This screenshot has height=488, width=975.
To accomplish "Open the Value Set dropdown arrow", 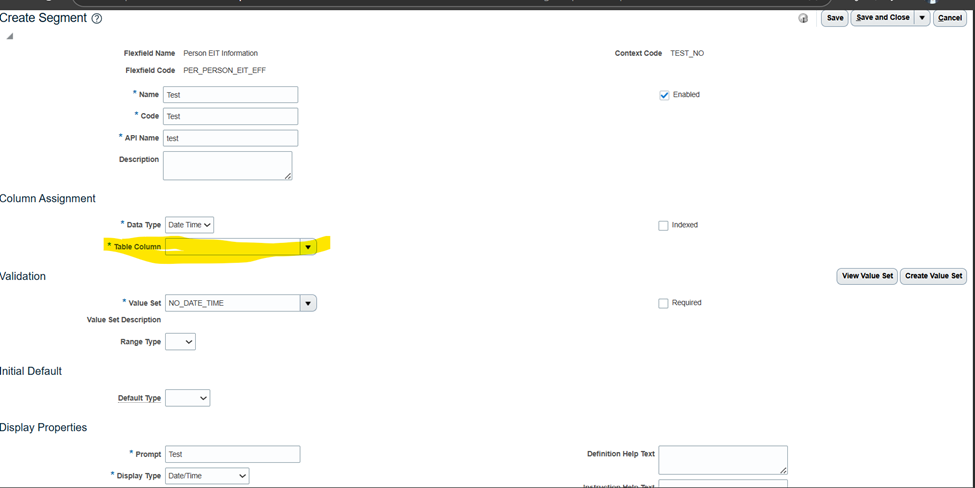I will tap(308, 303).
